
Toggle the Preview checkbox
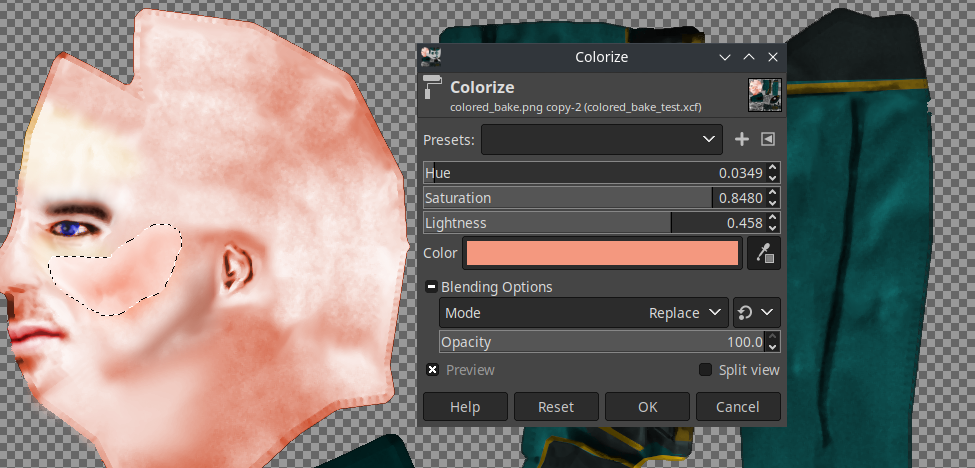433,370
